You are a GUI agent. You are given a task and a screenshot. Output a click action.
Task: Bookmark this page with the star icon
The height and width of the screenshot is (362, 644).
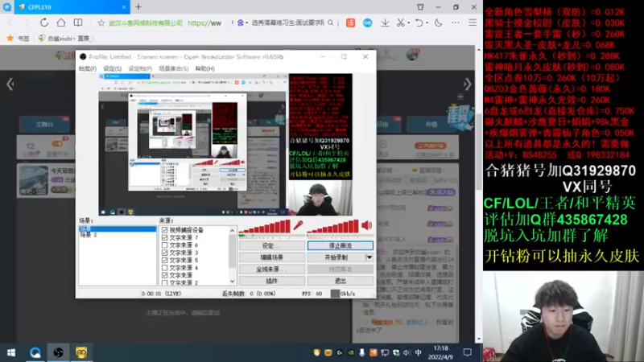click(x=101, y=23)
